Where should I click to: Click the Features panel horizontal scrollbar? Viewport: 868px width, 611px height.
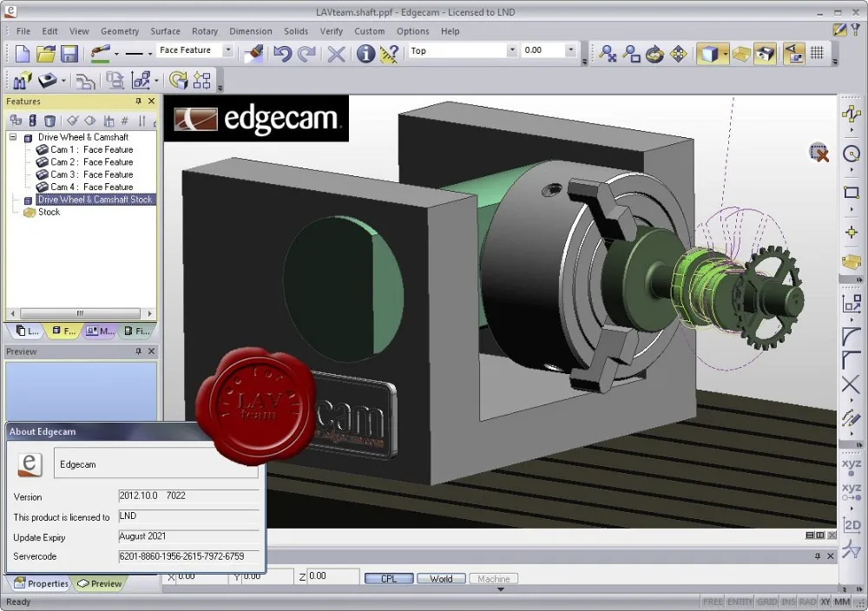click(81, 313)
